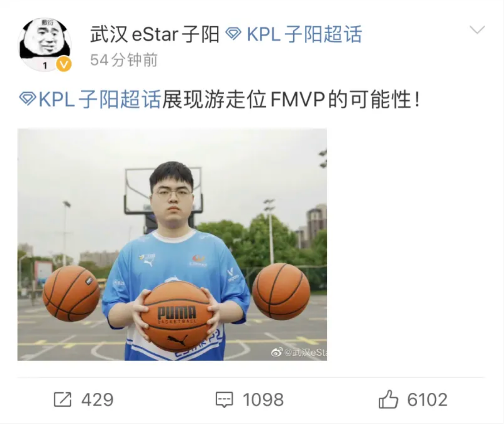Open the KPL子阳超话 link in header
The width and height of the screenshot is (504, 424).
tap(304, 34)
